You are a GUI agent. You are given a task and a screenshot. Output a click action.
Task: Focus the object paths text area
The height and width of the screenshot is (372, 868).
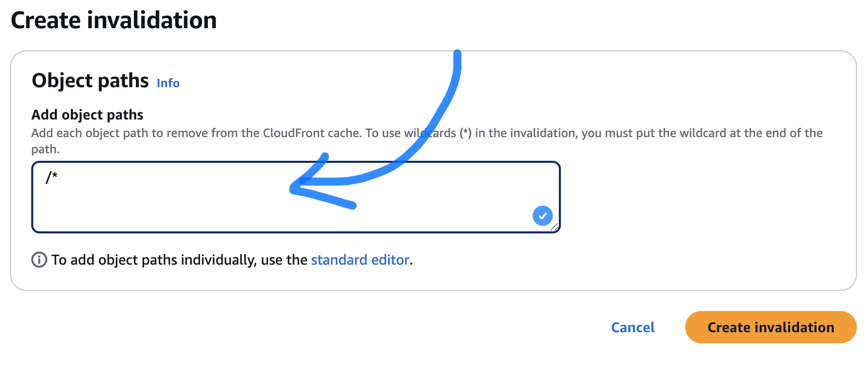201,212
